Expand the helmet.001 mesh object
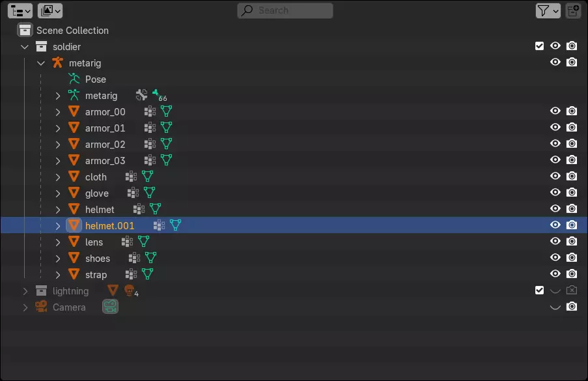 (x=57, y=226)
